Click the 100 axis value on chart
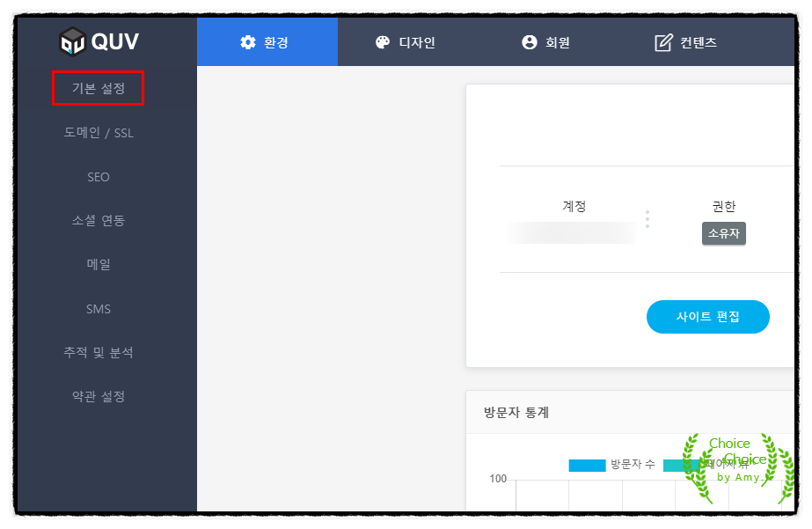812x529 pixels. tap(498, 479)
